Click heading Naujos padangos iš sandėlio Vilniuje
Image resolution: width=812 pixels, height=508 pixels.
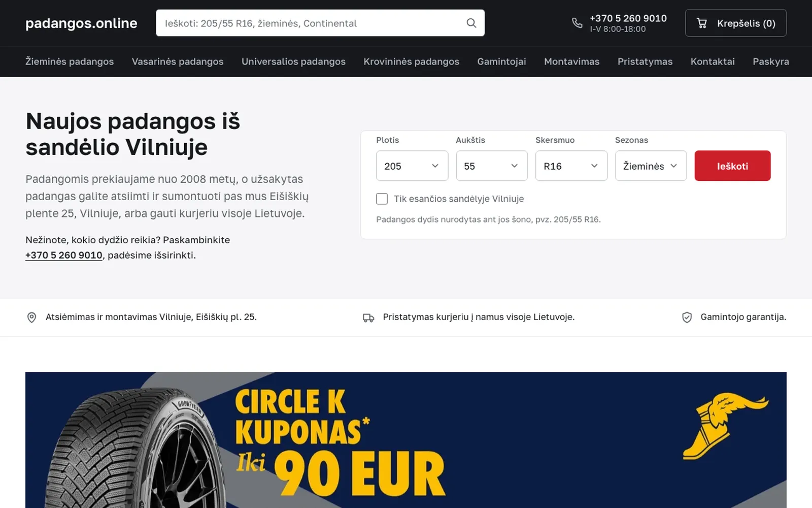coord(133,134)
